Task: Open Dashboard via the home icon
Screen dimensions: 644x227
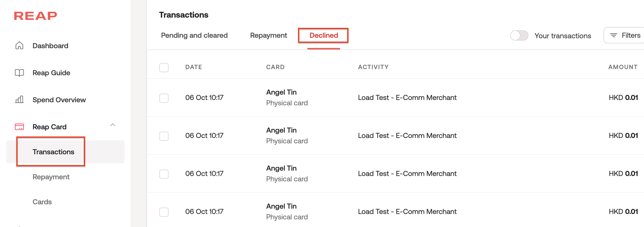Action: click(x=19, y=46)
